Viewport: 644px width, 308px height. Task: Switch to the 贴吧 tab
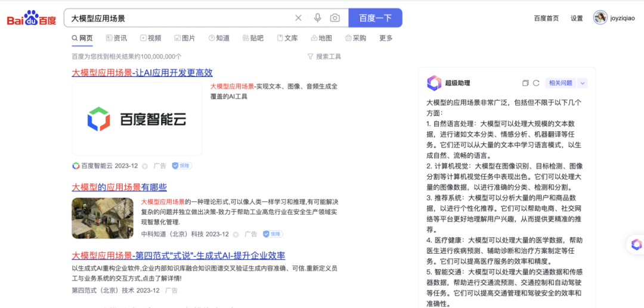253,38
